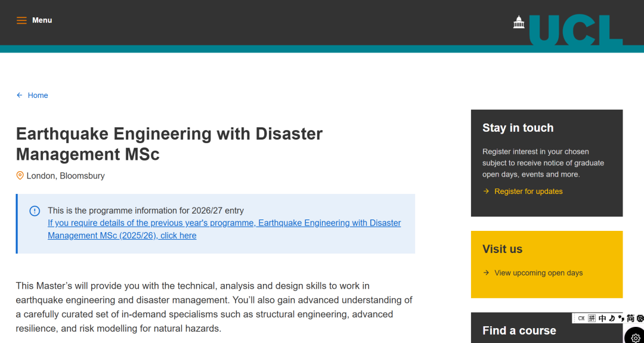This screenshot has width=644, height=343.
Task: Toggle the 简 simplified/traditional character mode
Action: (630, 319)
